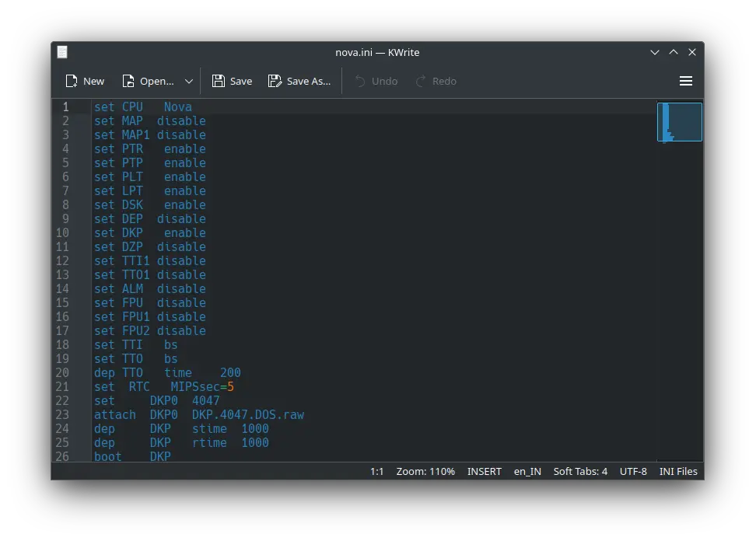Change the en_IN dictionary language

[527, 471]
